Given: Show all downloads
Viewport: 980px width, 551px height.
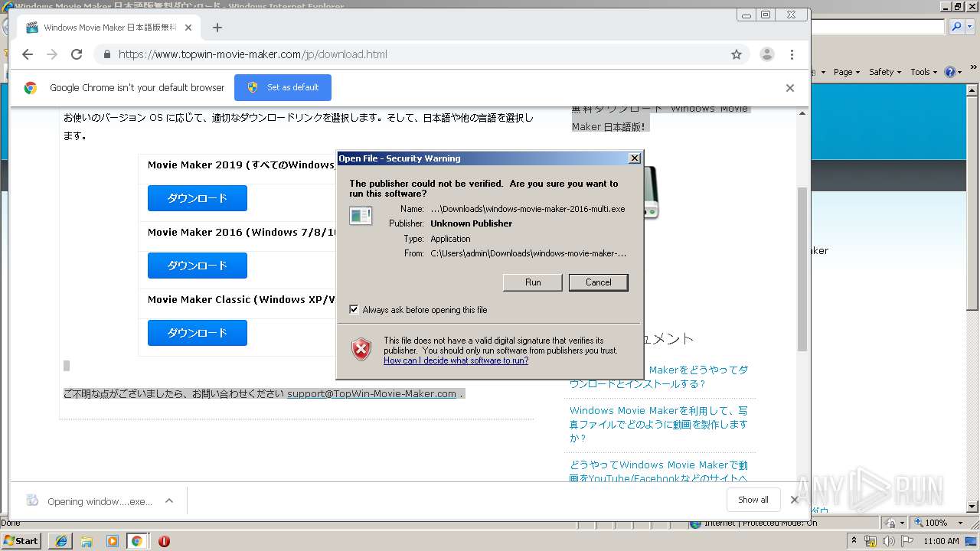Looking at the screenshot, I should (753, 500).
